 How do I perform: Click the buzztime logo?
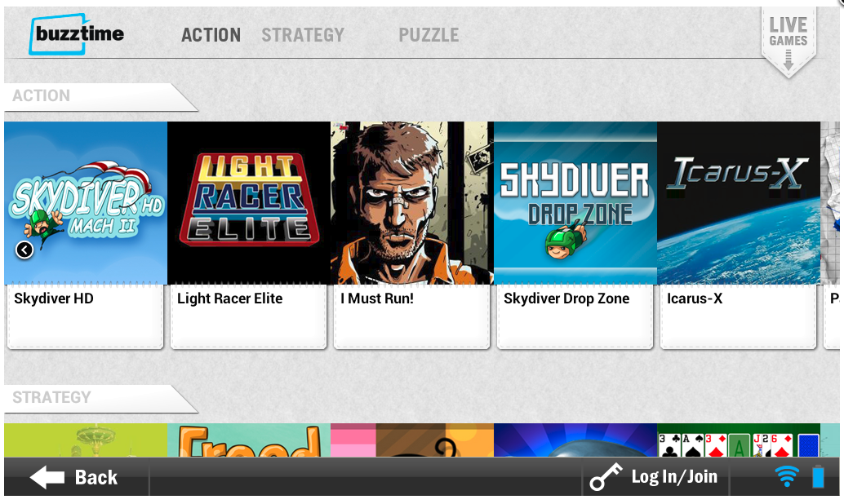click(77, 34)
